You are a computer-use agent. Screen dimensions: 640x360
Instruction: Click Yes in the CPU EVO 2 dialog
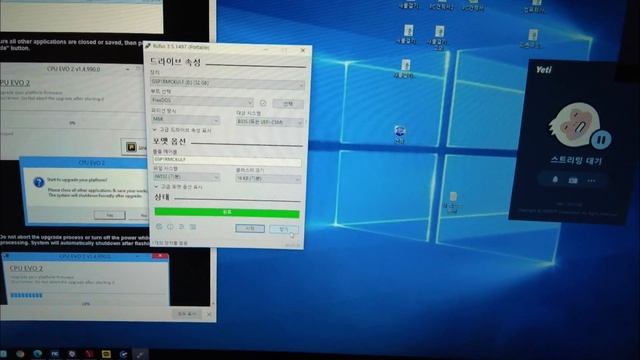coord(109,215)
